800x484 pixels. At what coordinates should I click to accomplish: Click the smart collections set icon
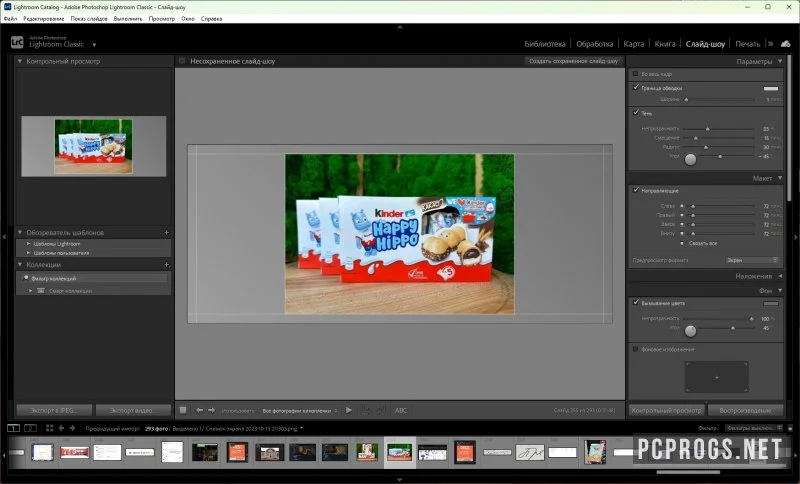coord(41,291)
